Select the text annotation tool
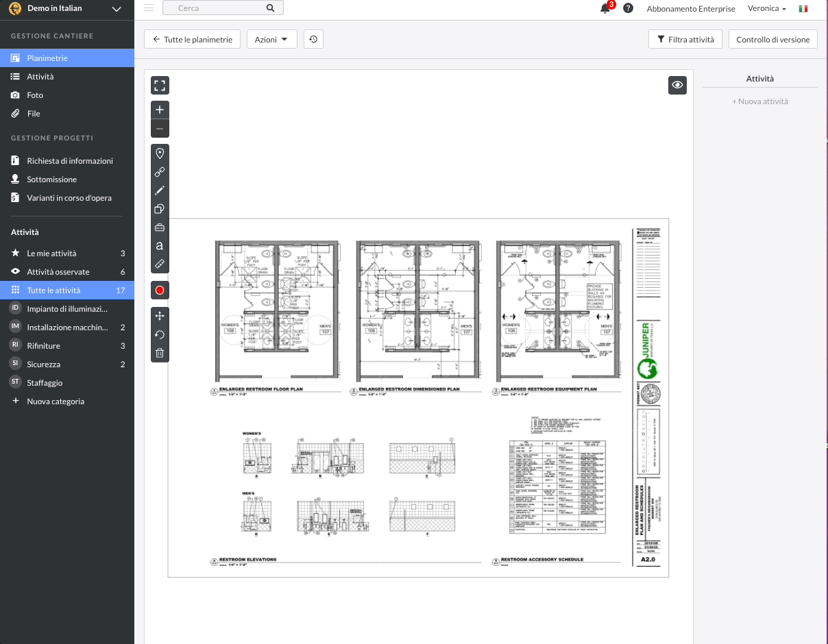828x644 pixels. (160, 245)
